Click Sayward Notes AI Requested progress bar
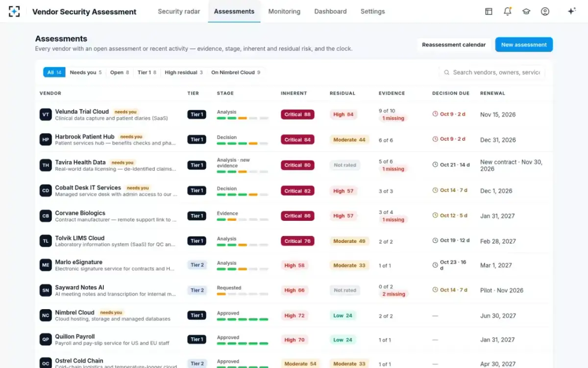This screenshot has height=368, width=588. 243,294
